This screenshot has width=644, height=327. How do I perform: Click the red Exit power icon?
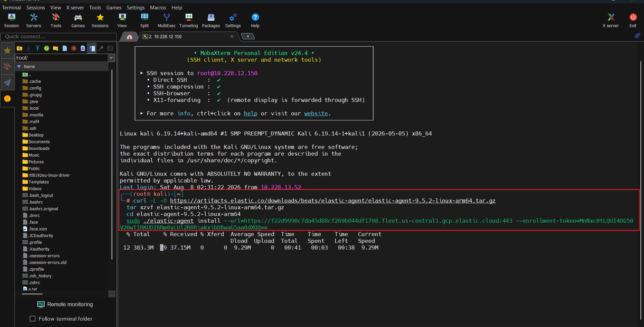click(x=633, y=20)
